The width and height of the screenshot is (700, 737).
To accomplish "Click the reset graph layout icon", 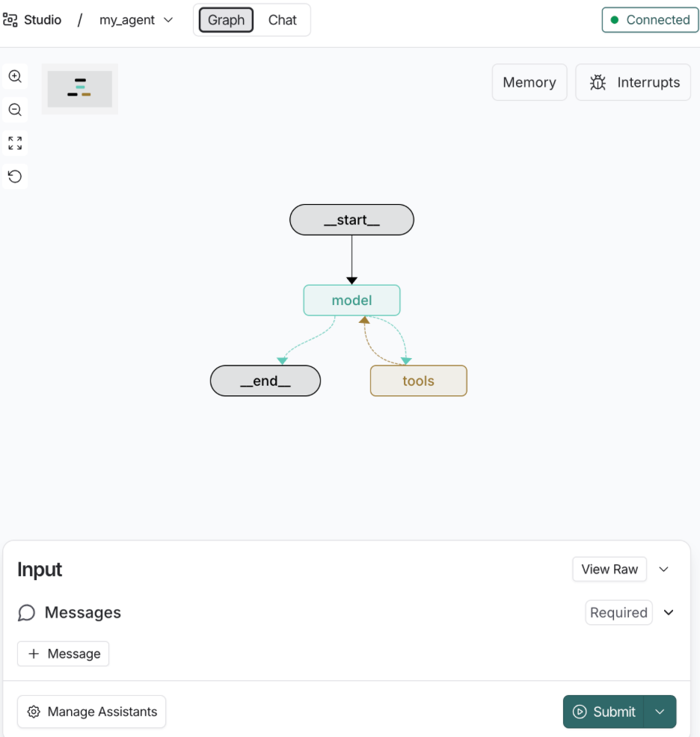I will (15, 176).
